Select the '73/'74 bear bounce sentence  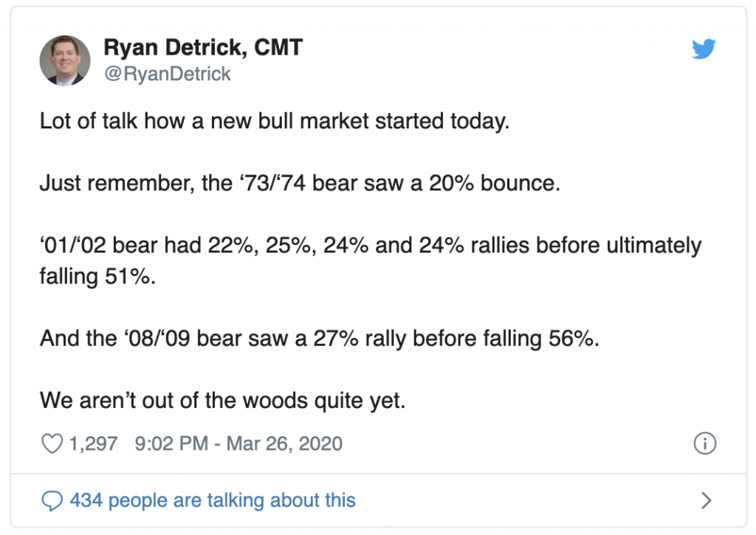pos(300,182)
